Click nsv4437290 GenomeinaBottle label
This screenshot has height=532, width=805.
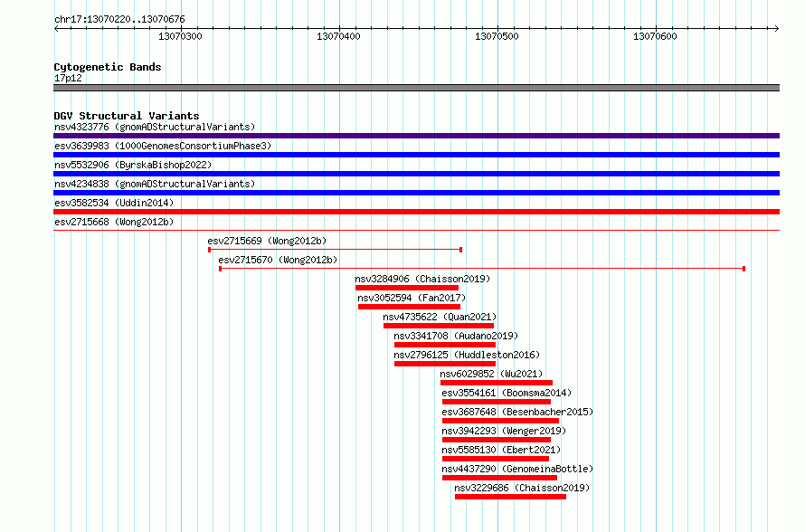coord(517,469)
